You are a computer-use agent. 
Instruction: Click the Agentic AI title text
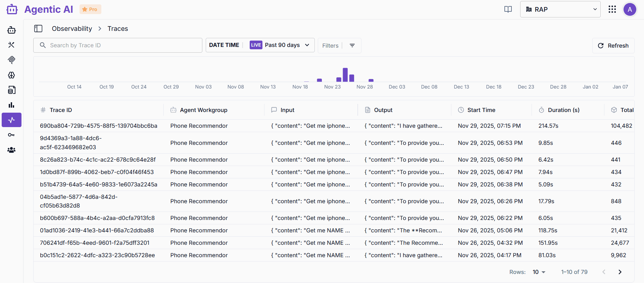[x=49, y=9]
